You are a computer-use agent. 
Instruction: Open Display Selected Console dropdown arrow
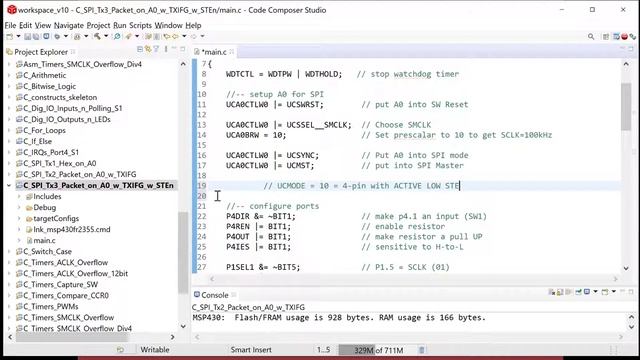595,292
